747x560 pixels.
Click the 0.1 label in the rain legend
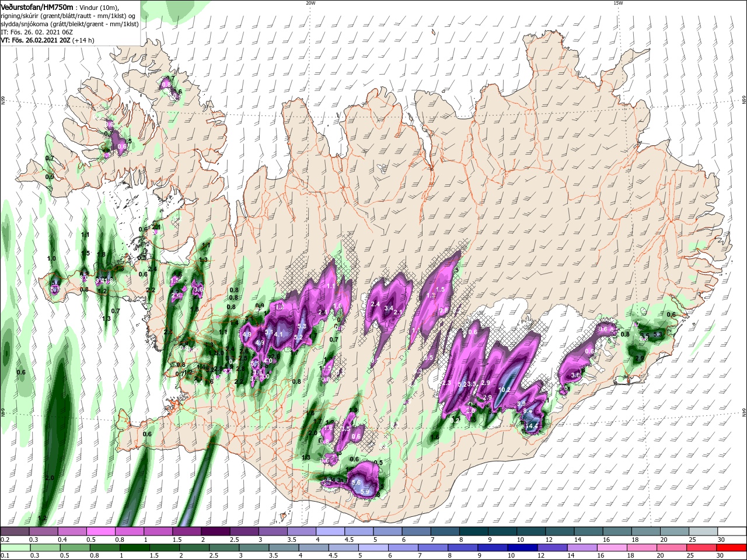[5, 556]
